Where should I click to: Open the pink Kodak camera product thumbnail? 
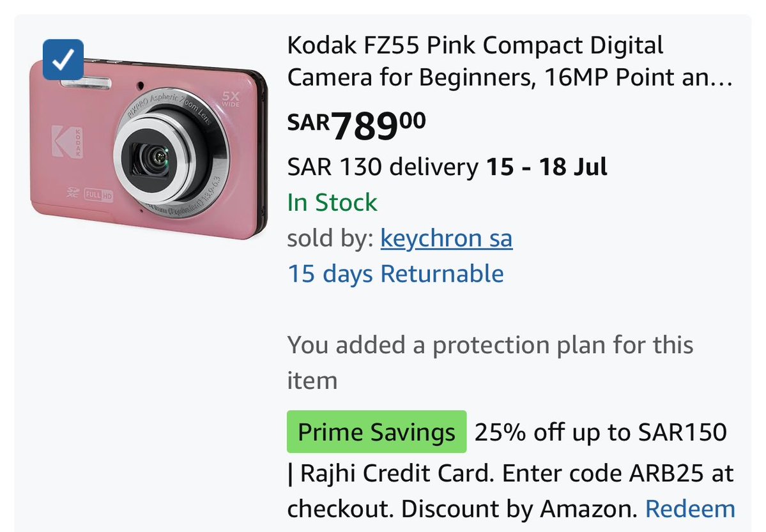point(148,148)
